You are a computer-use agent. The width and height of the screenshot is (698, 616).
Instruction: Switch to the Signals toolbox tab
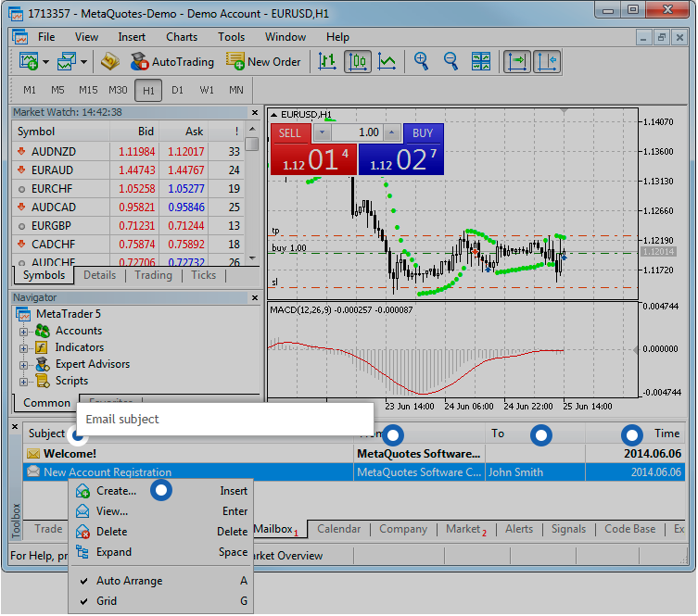(x=568, y=529)
